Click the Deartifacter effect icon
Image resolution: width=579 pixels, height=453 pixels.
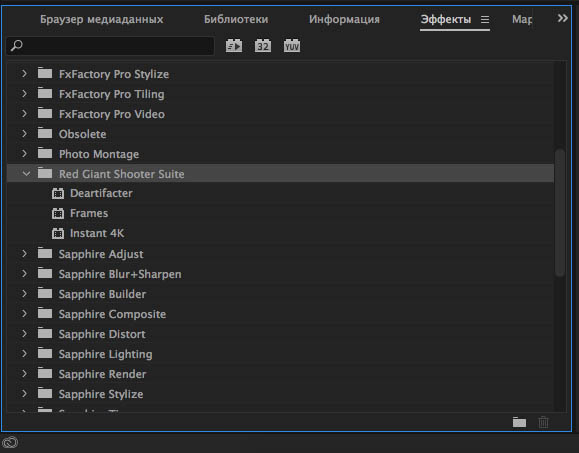coord(58,193)
